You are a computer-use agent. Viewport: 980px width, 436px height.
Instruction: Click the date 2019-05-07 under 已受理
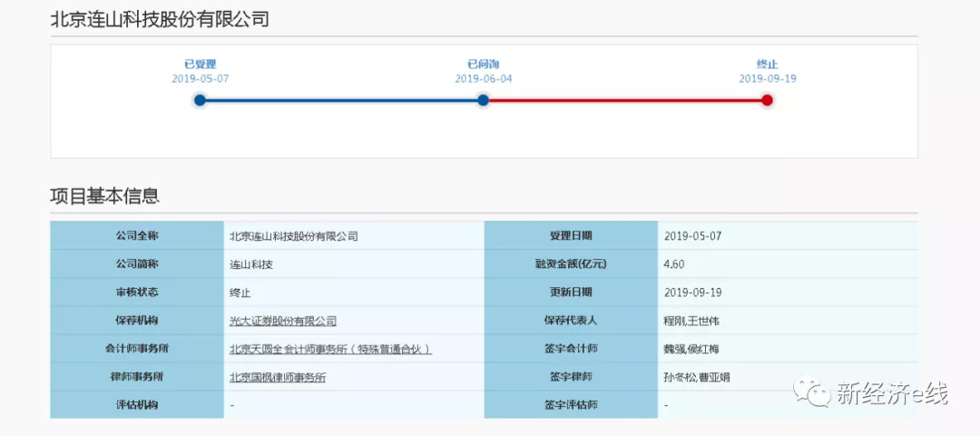[200, 79]
